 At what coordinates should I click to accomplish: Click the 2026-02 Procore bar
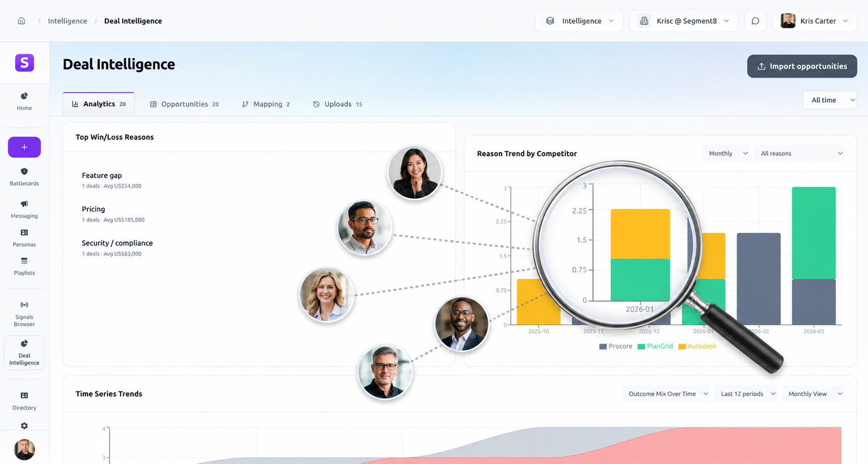[758, 279]
